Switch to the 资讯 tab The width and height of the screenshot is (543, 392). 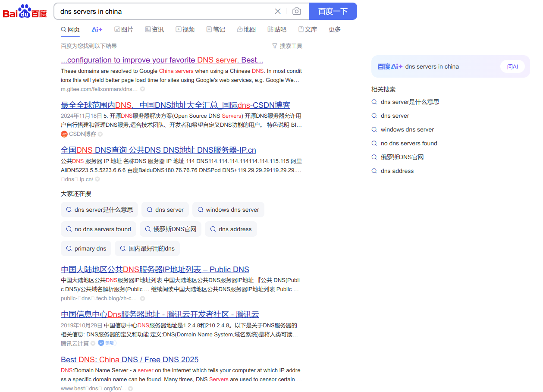tap(154, 29)
